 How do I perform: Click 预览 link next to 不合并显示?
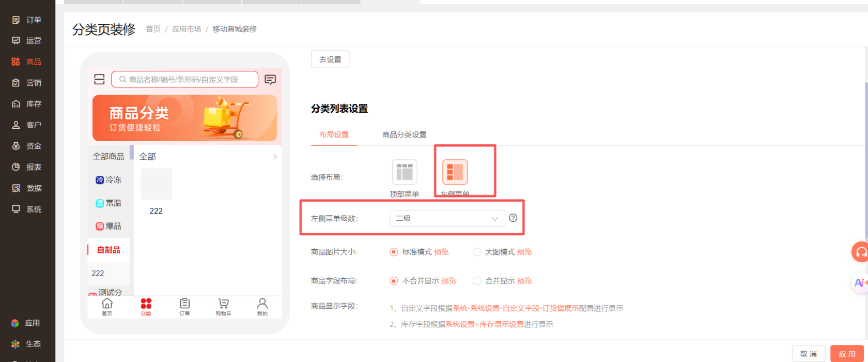click(448, 281)
